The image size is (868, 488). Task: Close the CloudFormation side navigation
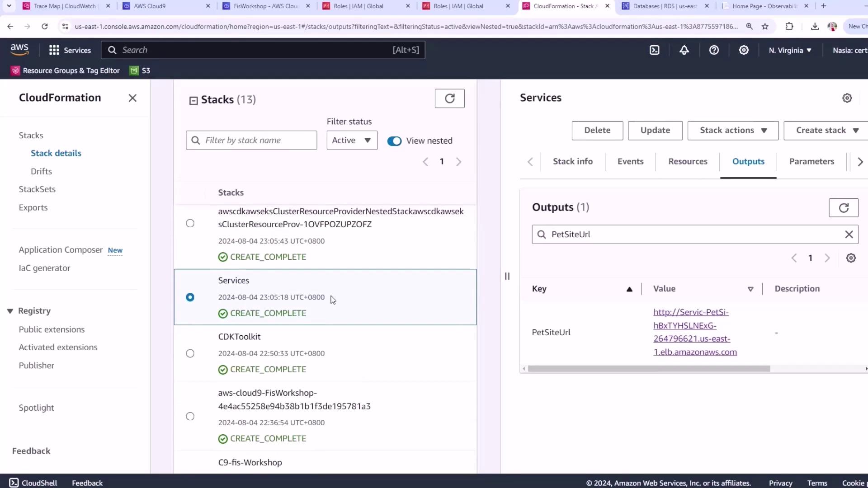pyautogui.click(x=132, y=98)
